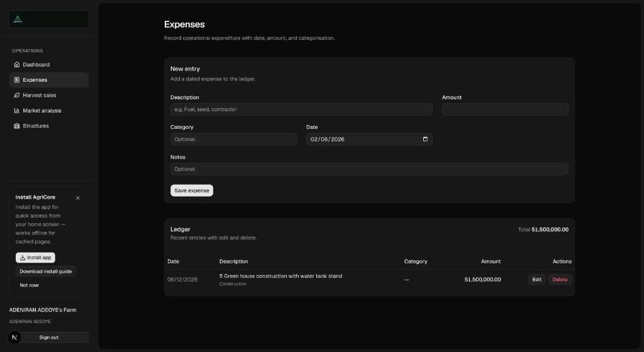Click the Category column header in Ledger
The image size is (644, 352).
tap(416, 261)
